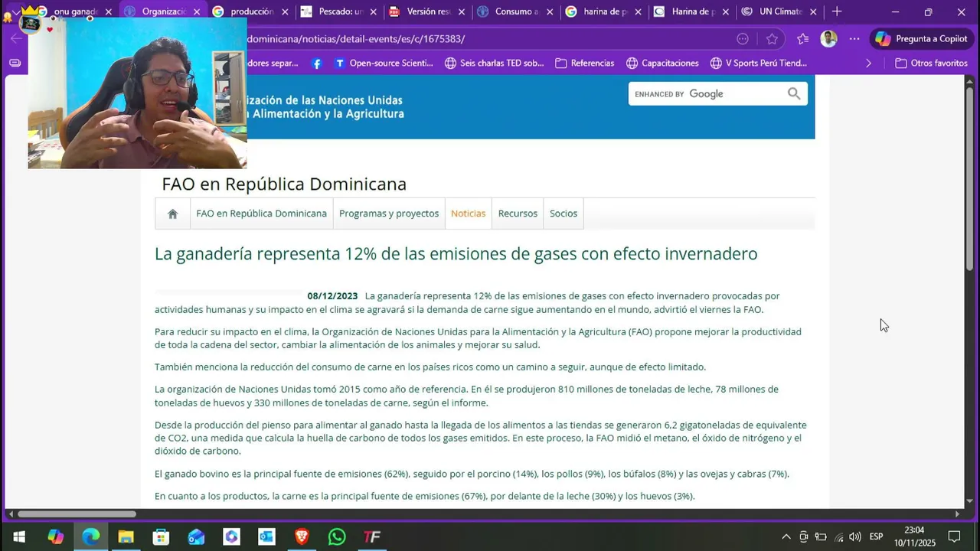Go to FAO site home icon

point(173,214)
